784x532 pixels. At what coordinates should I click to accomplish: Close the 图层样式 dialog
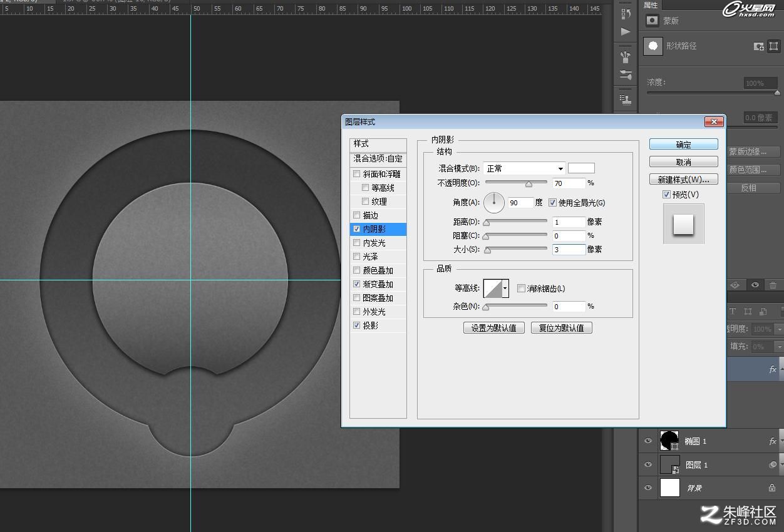714,121
